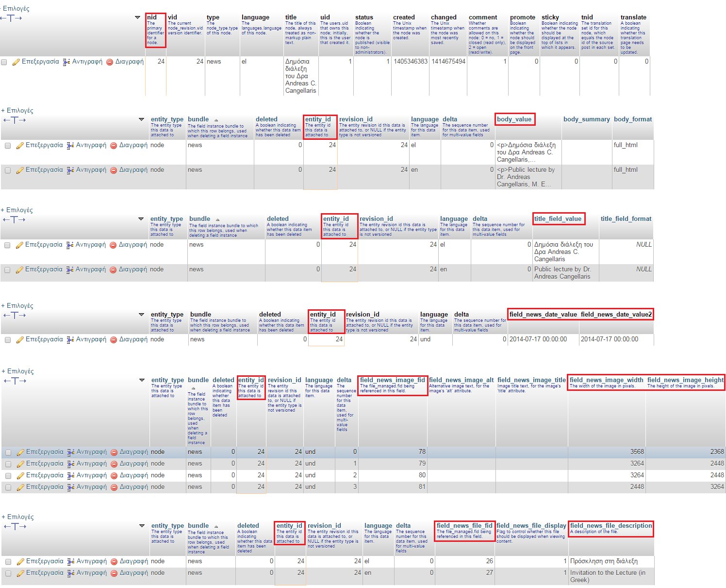Click the pencil icon in the file fid 27 row

point(20,573)
